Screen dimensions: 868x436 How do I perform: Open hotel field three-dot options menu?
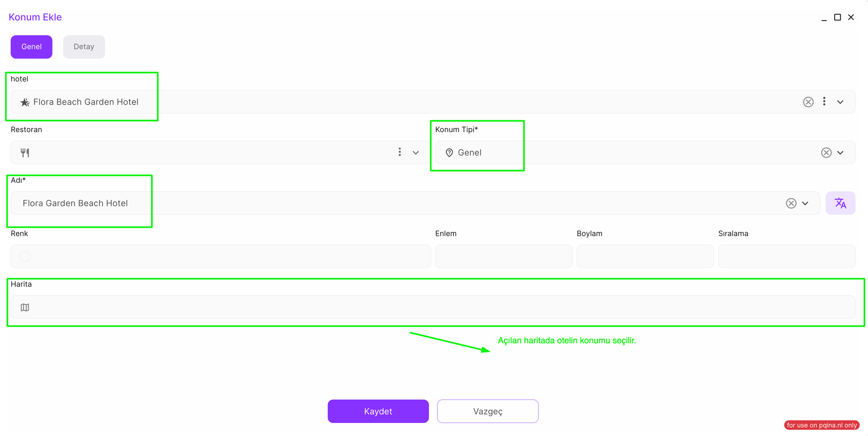[x=824, y=102]
